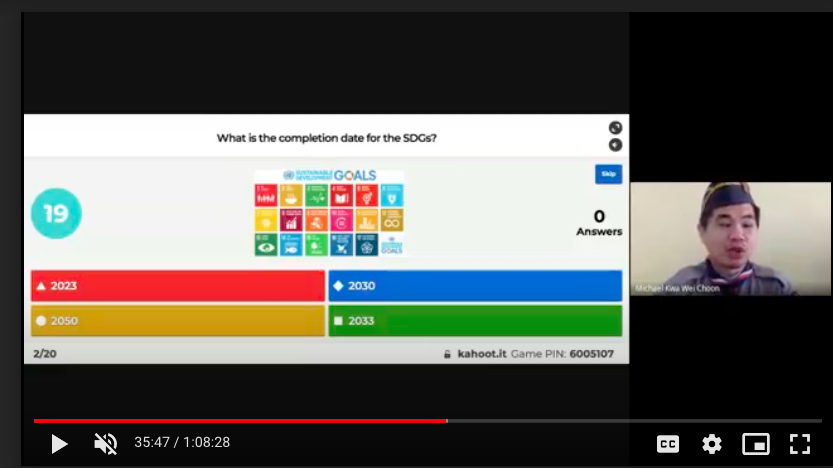This screenshot has height=468, width=833.
Task: Switch to miniplayer mode
Action: (x=755, y=444)
